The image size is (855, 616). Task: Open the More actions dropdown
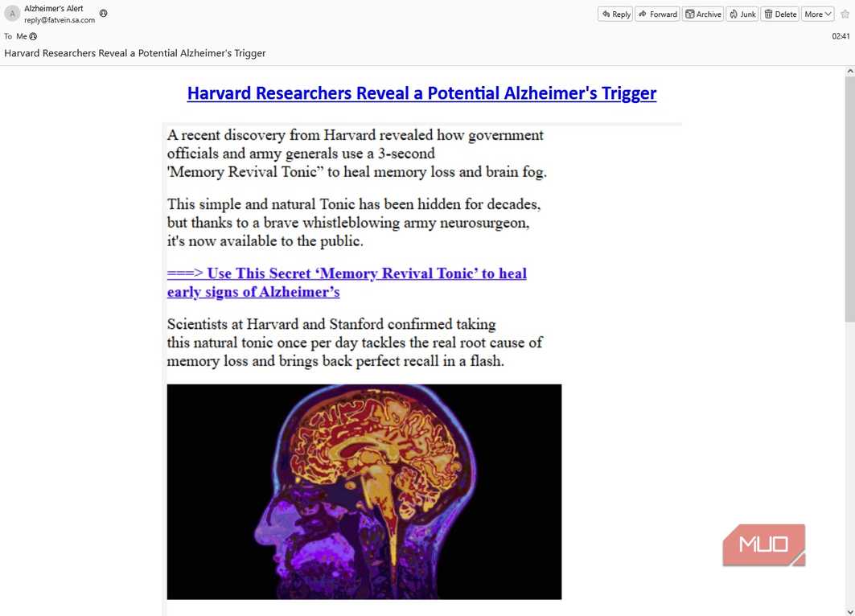[817, 14]
